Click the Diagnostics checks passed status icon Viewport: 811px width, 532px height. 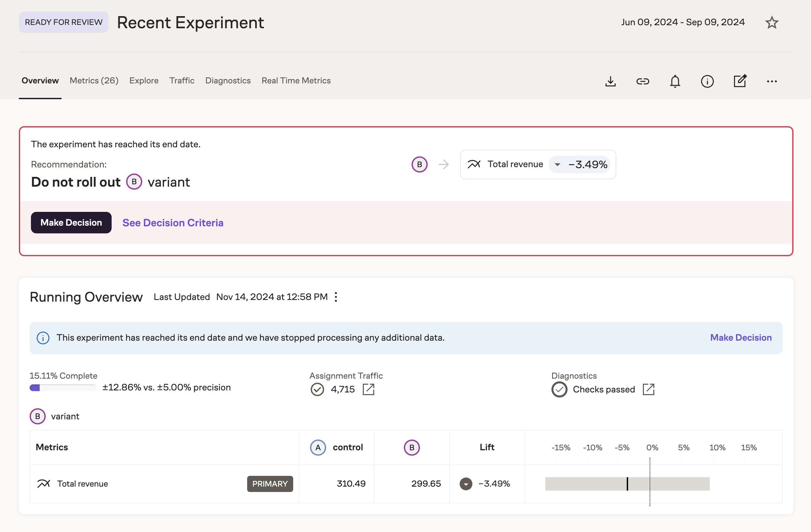pos(559,389)
